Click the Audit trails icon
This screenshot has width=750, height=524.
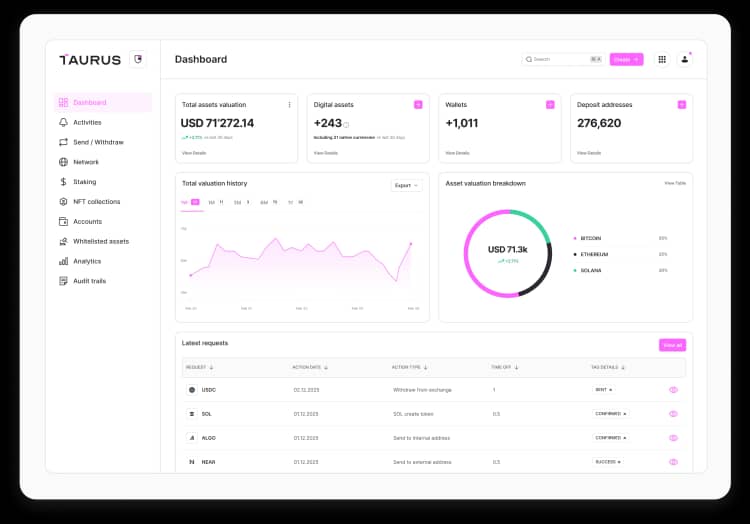coord(63,281)
